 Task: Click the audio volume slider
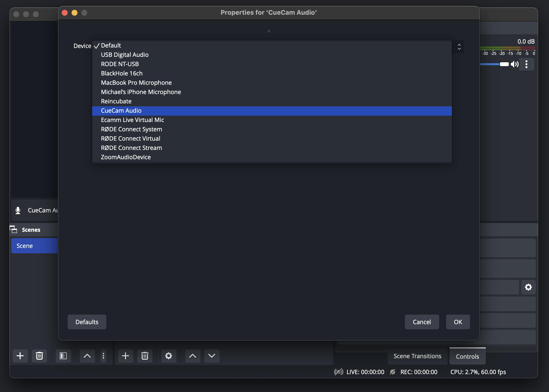point(503,64)
